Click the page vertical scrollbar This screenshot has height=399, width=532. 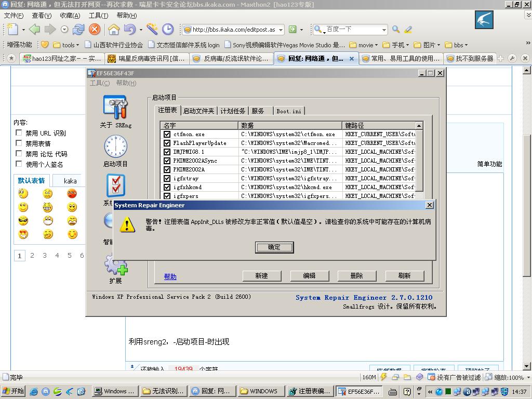(x=527, y=206)
